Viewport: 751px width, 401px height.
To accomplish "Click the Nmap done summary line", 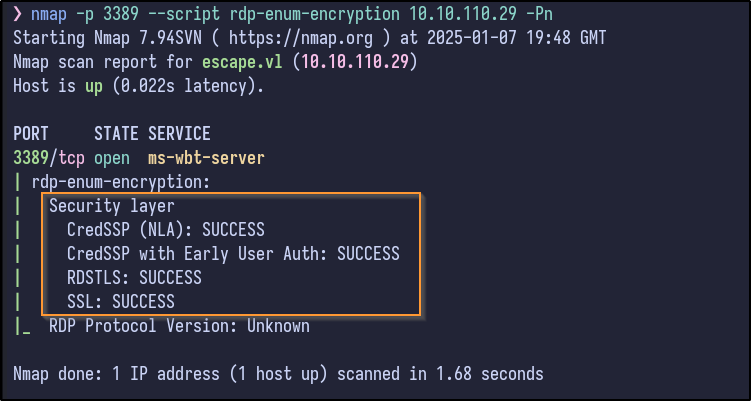I will (x=278, y=374).
